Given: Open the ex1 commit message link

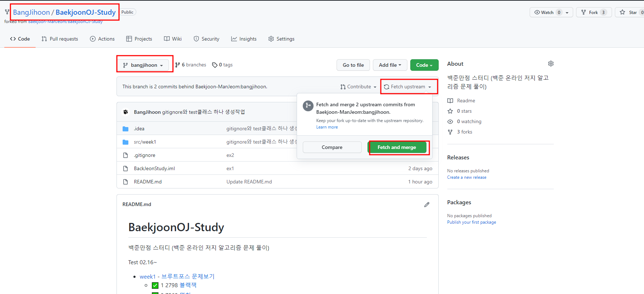Looking at the screenshot, I should 230,168.
